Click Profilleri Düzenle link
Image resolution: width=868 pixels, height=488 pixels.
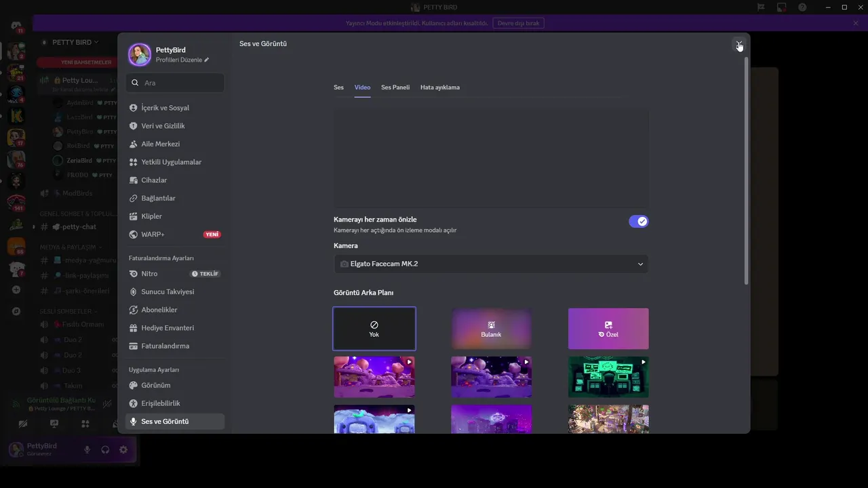coord(182,60)
